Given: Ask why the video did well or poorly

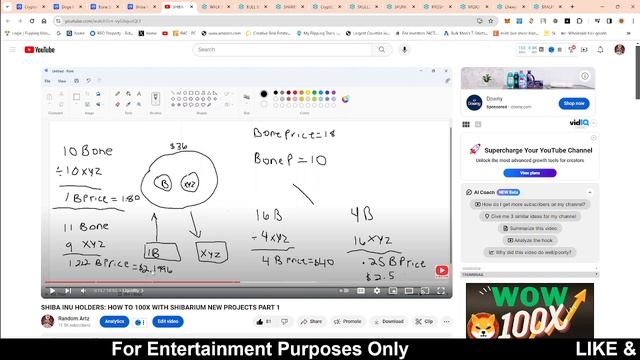Looking at the screenshot, I should (530, 252).
